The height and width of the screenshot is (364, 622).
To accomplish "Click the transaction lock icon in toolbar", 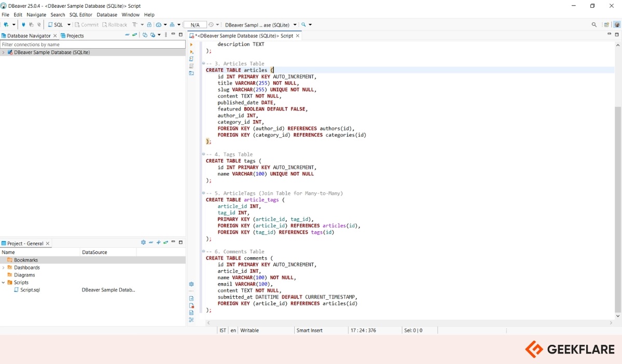I will point(149,24).
